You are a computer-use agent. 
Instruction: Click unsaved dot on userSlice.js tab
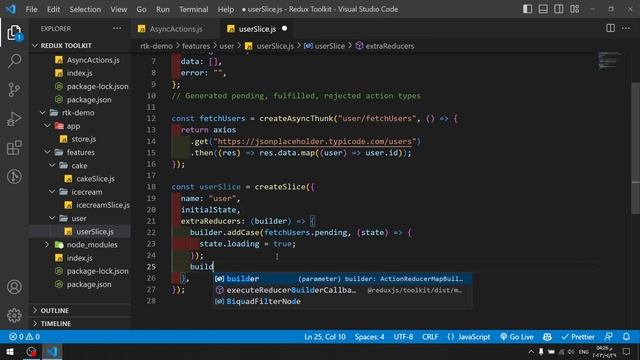tap(284, 28)
